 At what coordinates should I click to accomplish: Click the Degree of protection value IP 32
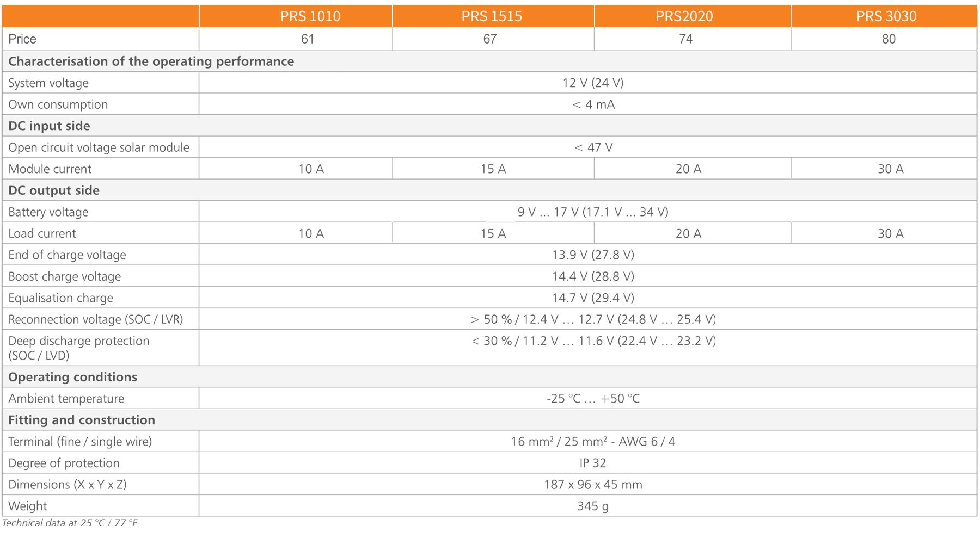click(x=592, y=463)
